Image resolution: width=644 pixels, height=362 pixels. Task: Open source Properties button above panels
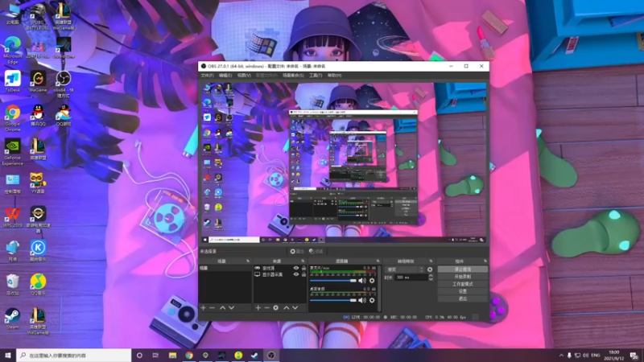[x=297, y=251]
